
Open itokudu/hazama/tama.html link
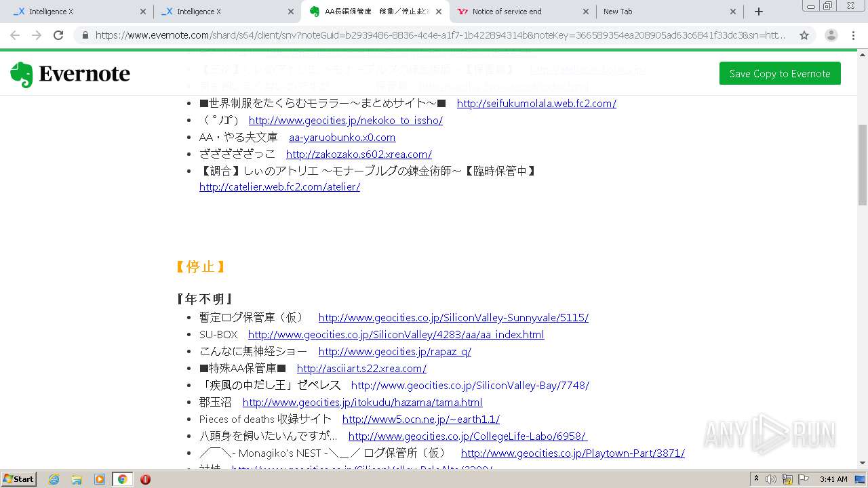pos(363,403)
